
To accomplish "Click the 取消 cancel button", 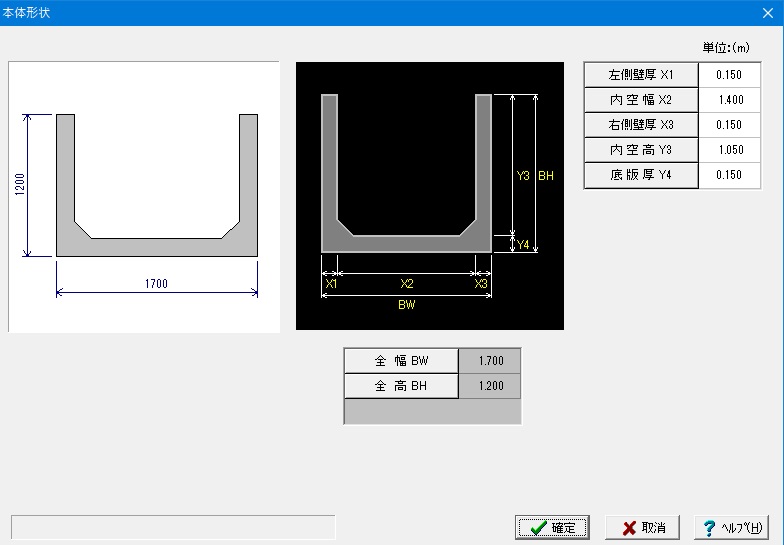I will coord(642,527).
